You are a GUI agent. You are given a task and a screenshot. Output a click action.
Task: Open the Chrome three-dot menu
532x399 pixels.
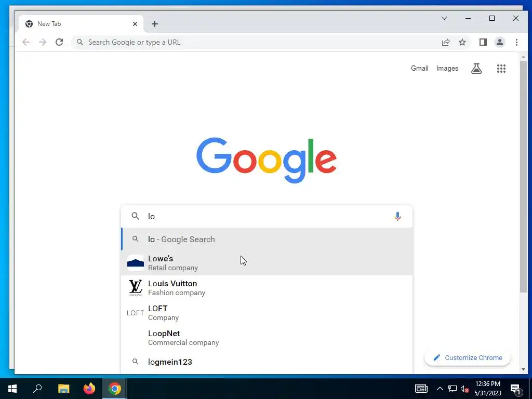click(516, 42)
